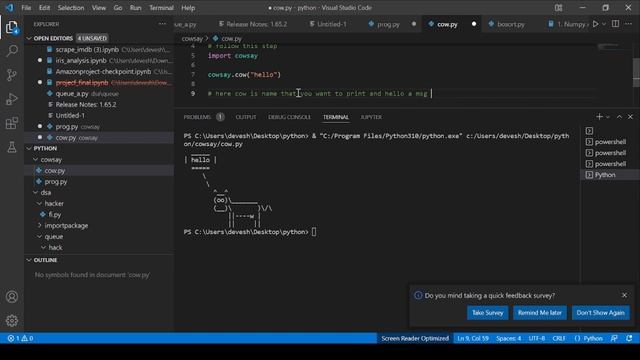
Task: Collapse the PYTHON folder section
Action: click(x=29, y=149)
